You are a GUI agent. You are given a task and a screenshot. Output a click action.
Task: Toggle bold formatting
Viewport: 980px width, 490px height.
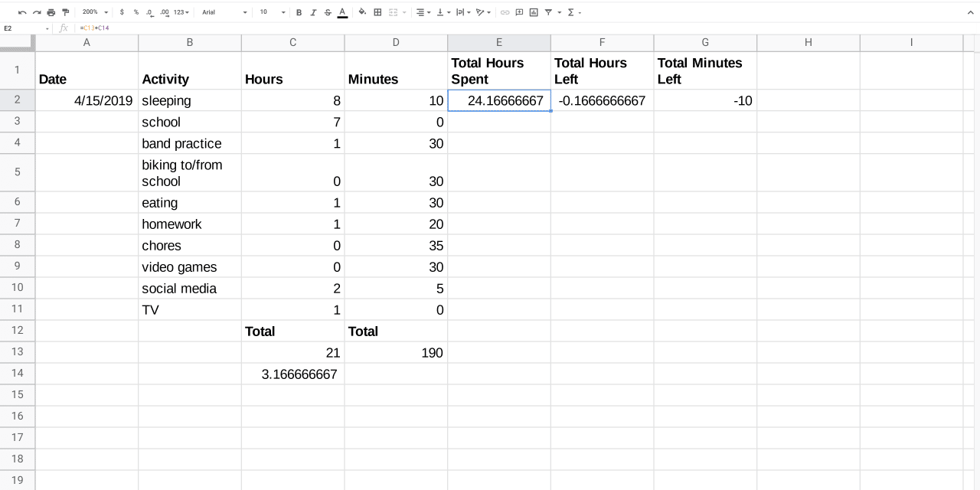click(299, 12)
